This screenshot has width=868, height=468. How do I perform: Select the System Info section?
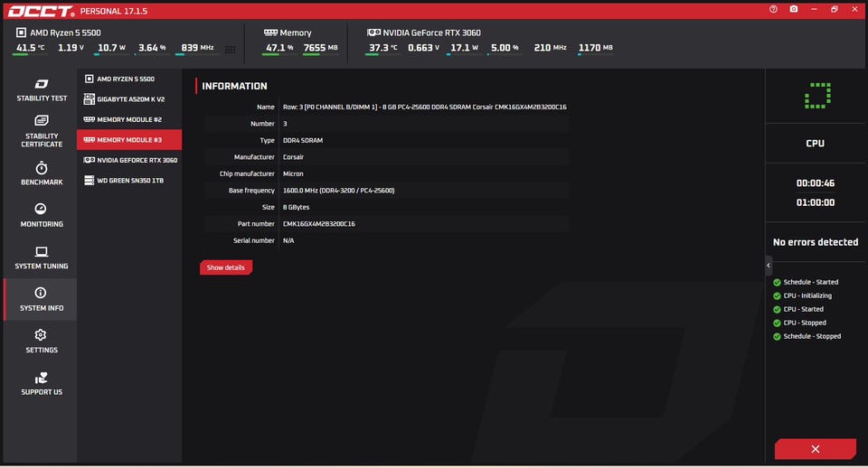[42, 299]
